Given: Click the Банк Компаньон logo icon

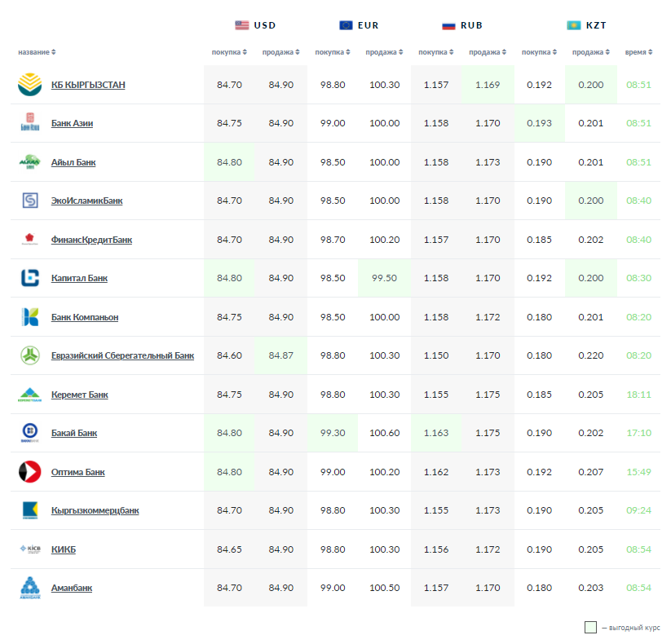Looking at the screenshot, I should 29,317.
